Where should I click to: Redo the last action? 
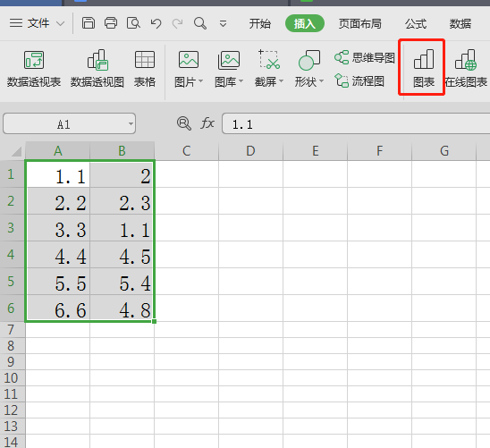coord(178,23)
